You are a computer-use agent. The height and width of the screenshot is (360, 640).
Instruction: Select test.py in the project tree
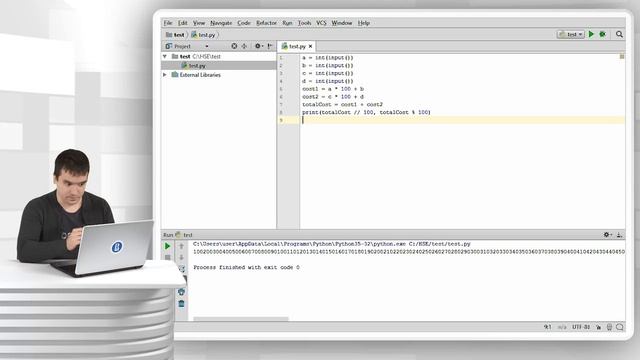tap(197, 66)
